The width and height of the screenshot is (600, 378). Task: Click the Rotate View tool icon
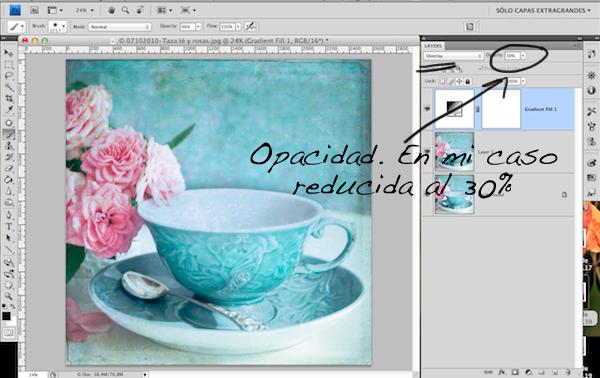coord(140,10)
